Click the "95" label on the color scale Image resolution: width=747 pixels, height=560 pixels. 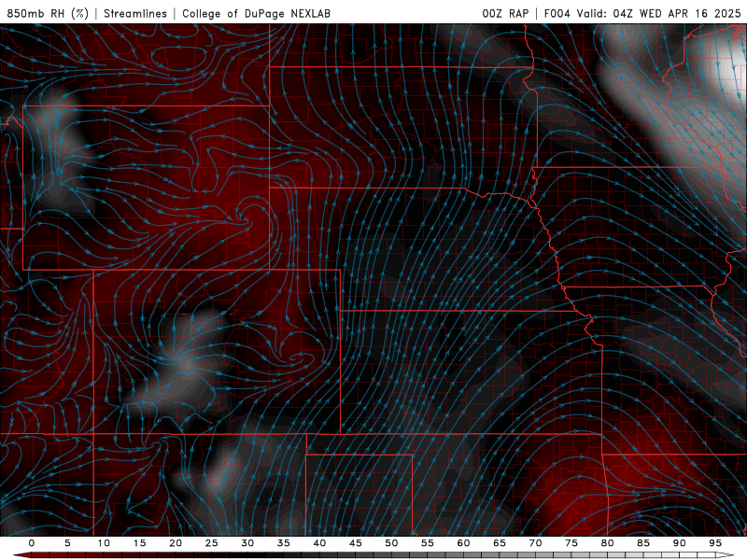[x=715, y=543]
